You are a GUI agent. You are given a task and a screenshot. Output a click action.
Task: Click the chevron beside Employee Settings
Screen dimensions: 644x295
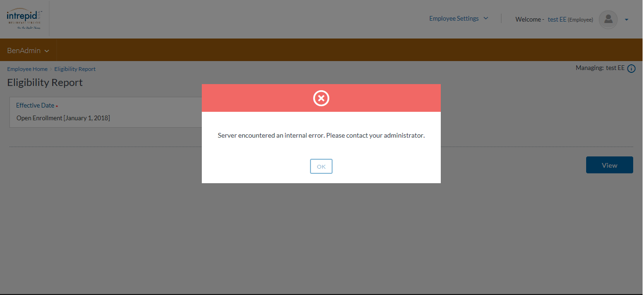(486, 19)
